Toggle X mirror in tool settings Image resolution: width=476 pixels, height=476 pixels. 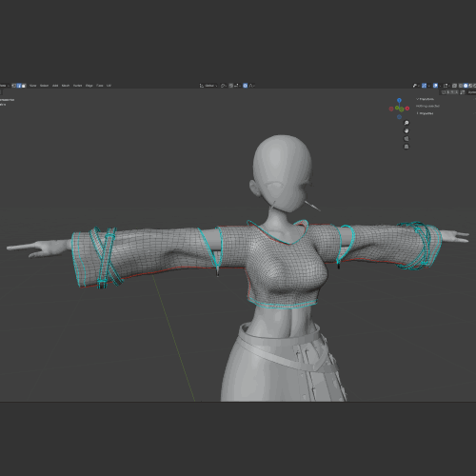coord(448,92)
